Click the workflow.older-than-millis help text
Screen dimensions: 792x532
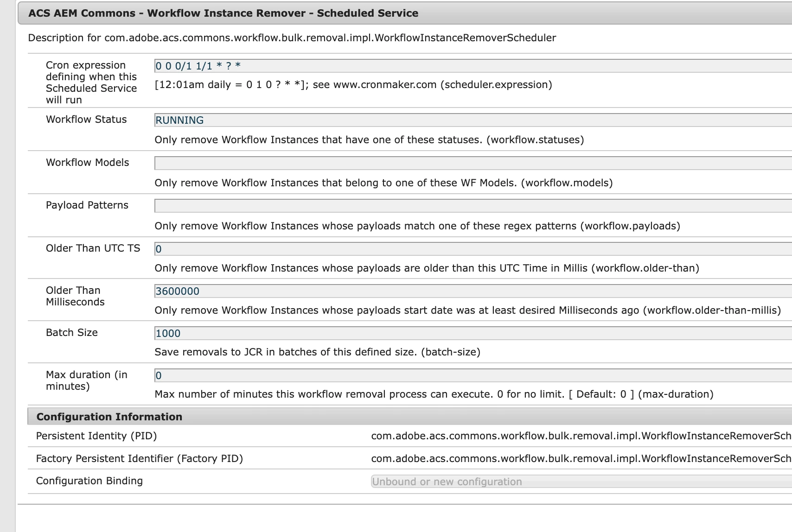tap(468, 310)
